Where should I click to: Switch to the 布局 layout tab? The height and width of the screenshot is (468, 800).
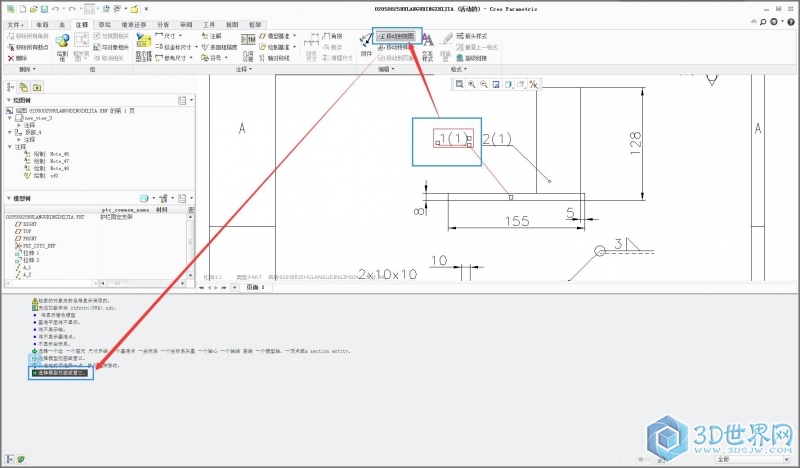(42, 24)
